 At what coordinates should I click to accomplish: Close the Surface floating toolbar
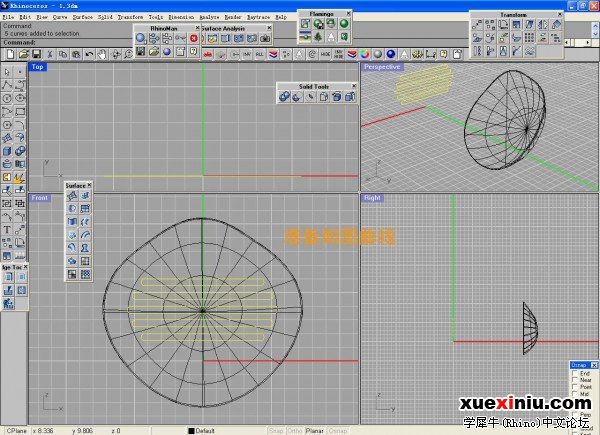pyautogui.click(x=89, y=185)
